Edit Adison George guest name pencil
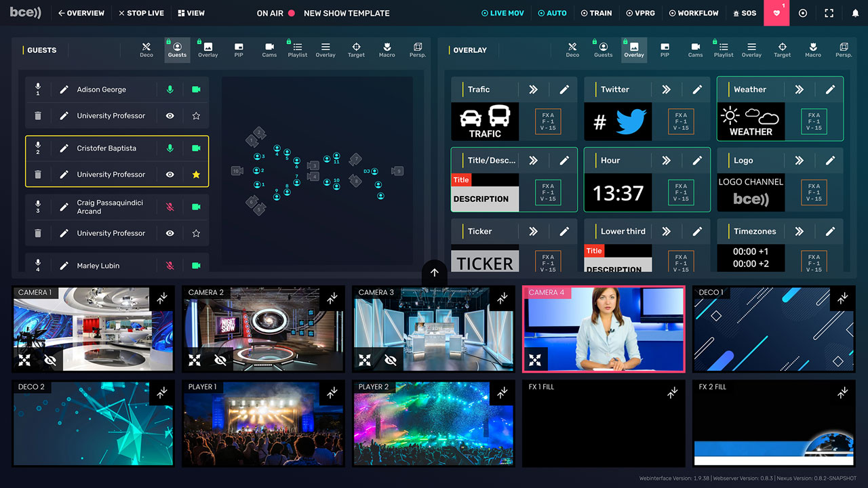The height and width of the screenshot is (488, 868). pyautogui.click(x=64, y=89)
